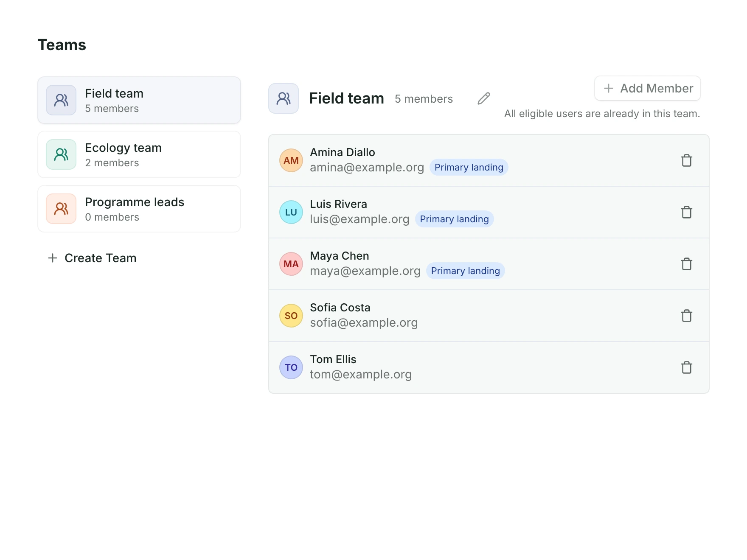747x560 pixels.
Task: Click the email luis@example.org
Action: pos(360,219)
